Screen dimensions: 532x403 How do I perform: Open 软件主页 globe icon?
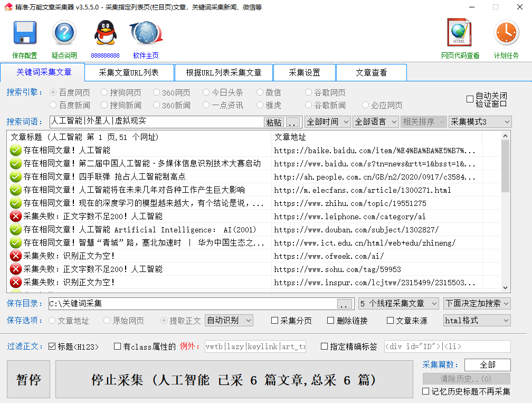click(146, 33)
